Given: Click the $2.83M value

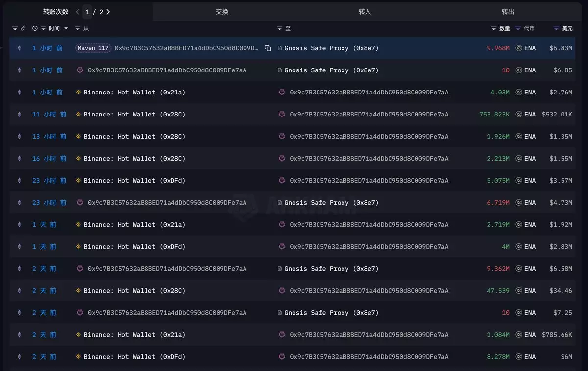Looking at the screenshot, I should [561, 246].
